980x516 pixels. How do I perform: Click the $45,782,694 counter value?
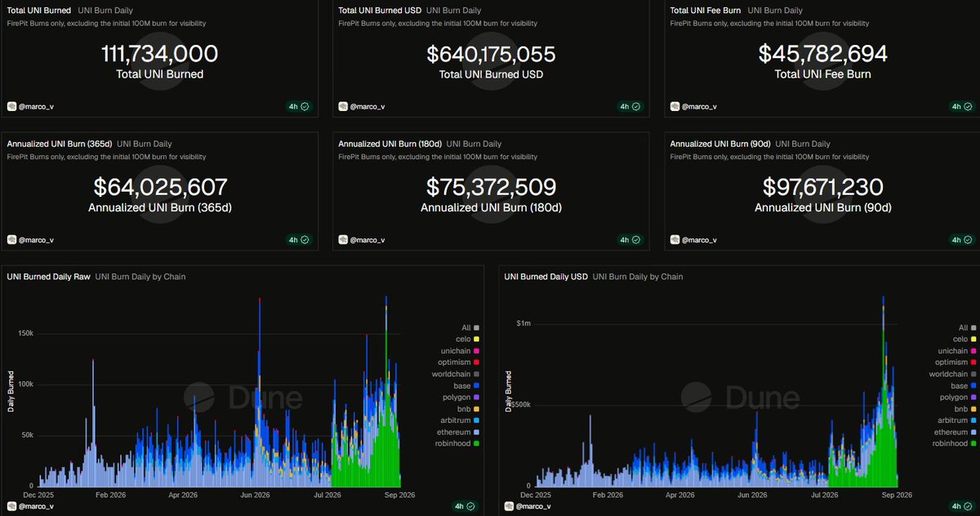tap(822, 55)
